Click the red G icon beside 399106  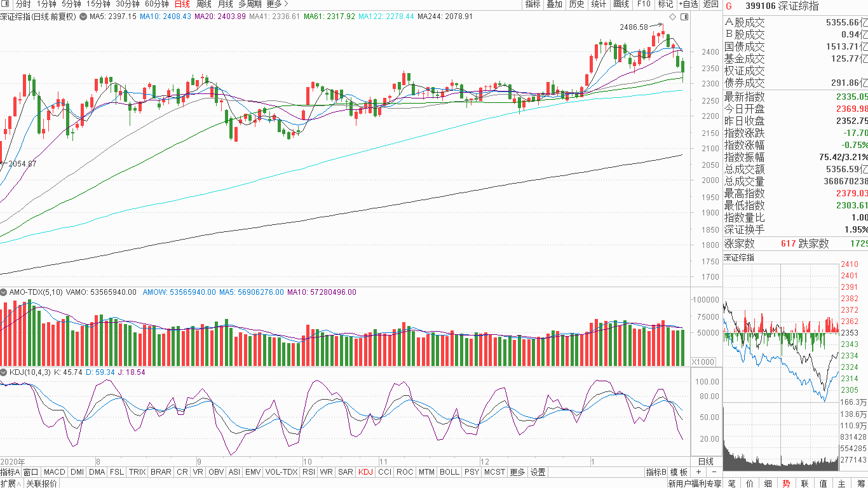click(x=729, y=6)
